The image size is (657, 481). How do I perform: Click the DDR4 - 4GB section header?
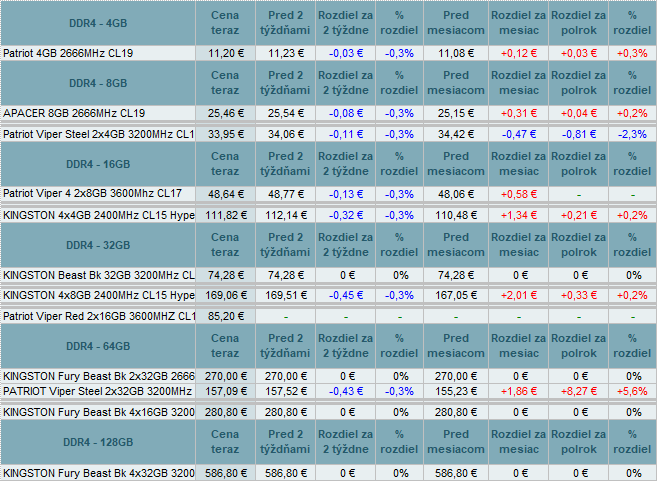[x=98, y=23]
